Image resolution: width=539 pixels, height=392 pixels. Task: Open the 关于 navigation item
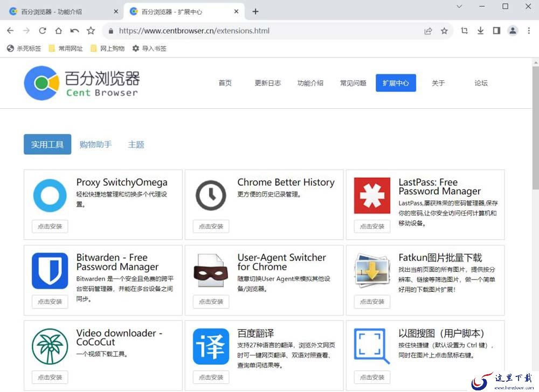click(x=438, y=83)
